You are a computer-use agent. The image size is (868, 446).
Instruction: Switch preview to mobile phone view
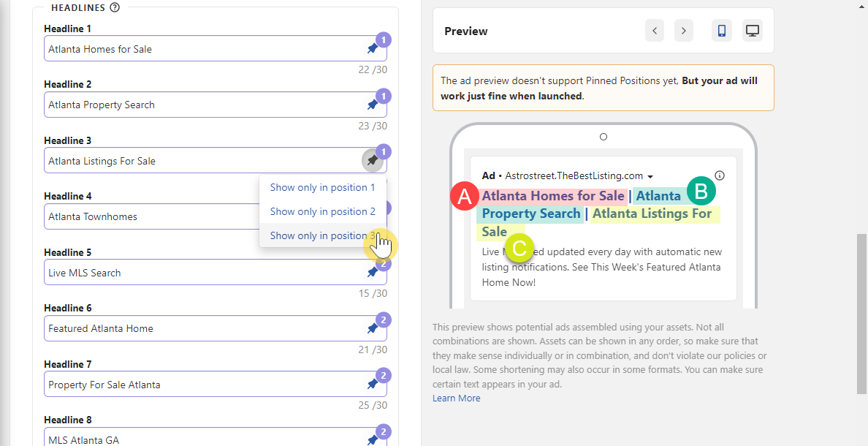coord(722,31)
